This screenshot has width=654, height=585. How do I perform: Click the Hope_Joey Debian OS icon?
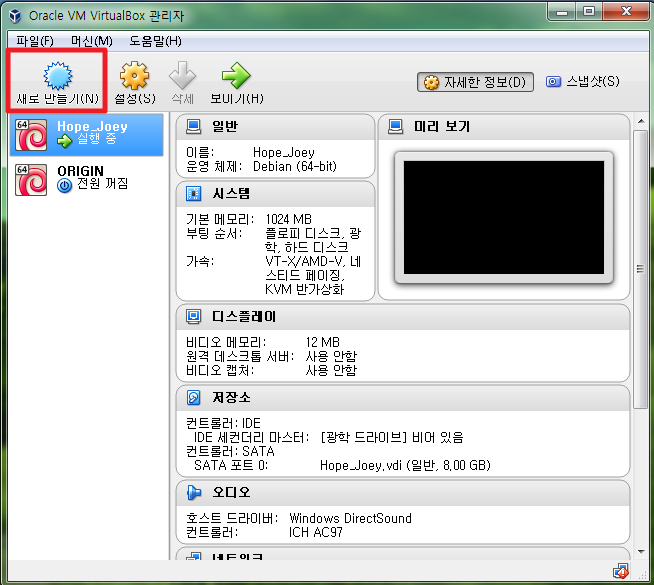(x=31, y=135)
